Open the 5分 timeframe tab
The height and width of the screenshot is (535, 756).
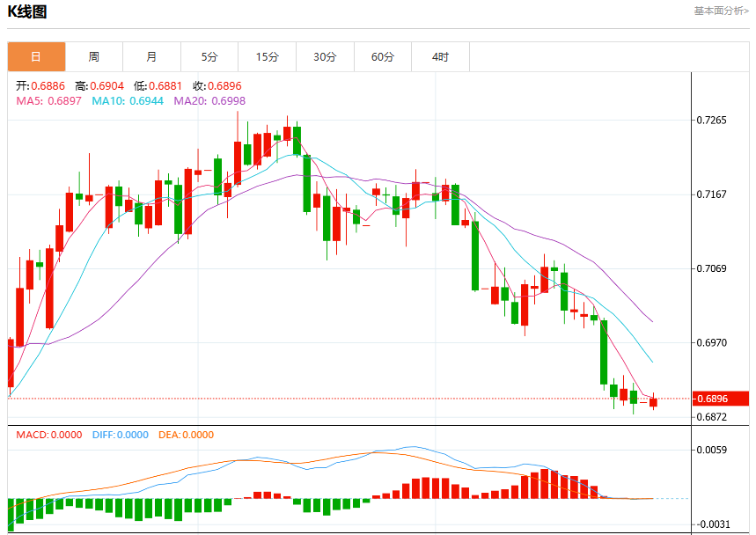(209, 57)
